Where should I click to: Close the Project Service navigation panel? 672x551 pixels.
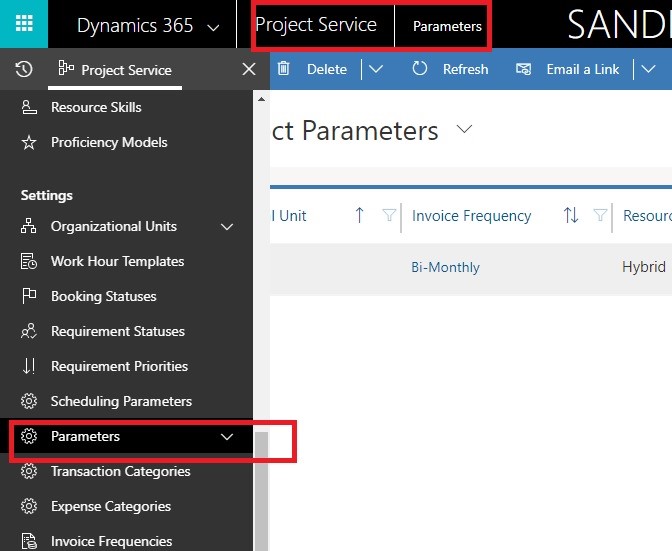pos(249,69)
